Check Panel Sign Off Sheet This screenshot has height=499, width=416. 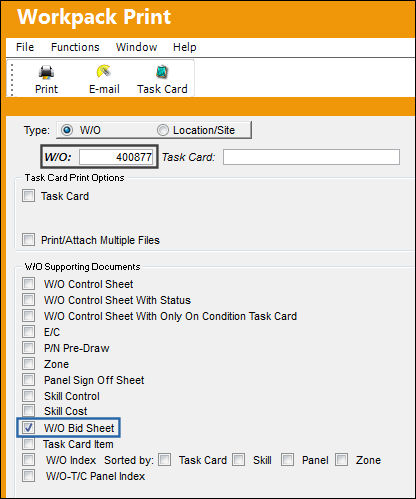(x=28, y=380)
